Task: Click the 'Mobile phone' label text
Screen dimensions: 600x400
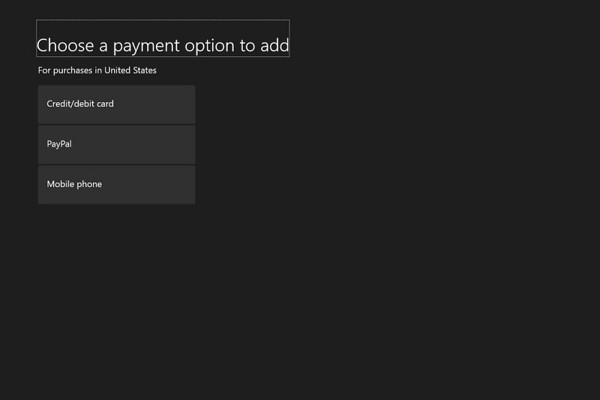Action: point(74,184)
